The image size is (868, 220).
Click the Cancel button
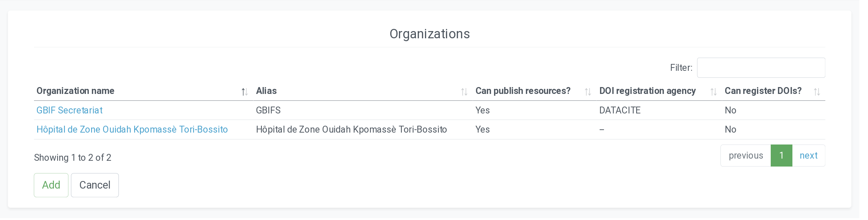pos(95,185)
